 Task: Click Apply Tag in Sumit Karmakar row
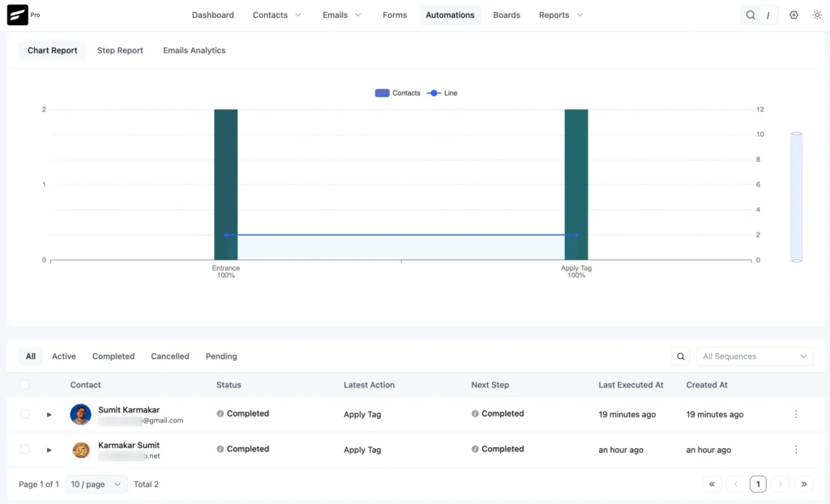coord(362,415)
